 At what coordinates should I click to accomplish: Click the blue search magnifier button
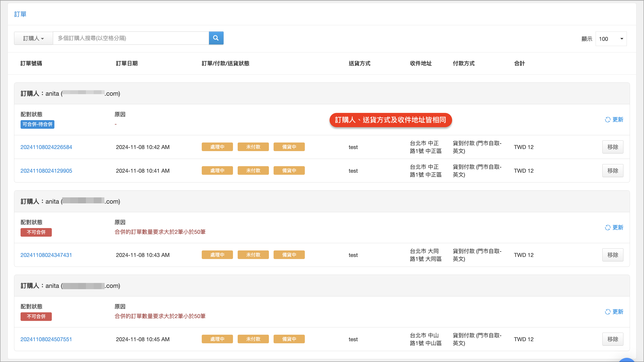click(x=216, y=38)
